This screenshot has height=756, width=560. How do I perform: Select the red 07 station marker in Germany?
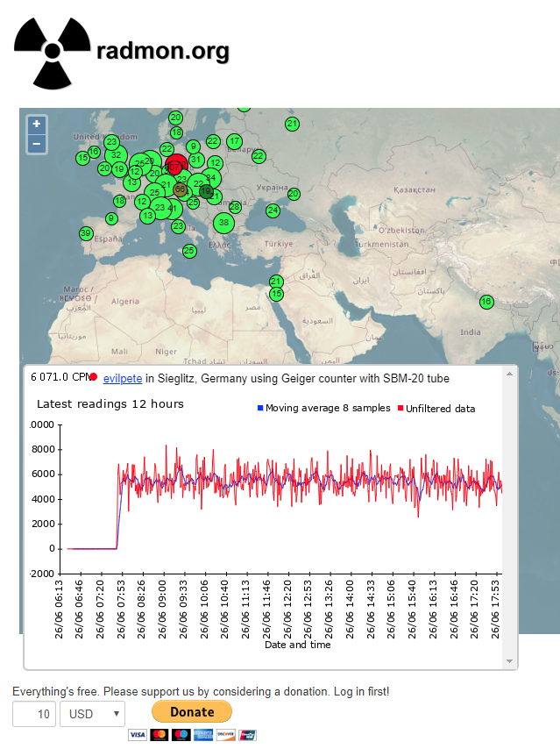point(176,166)
